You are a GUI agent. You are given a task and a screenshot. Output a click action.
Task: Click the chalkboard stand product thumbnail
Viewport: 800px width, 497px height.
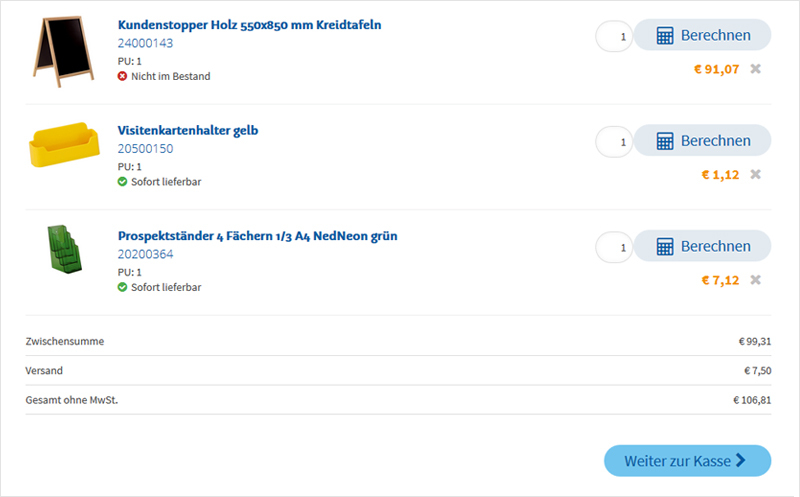click(61, 47)
